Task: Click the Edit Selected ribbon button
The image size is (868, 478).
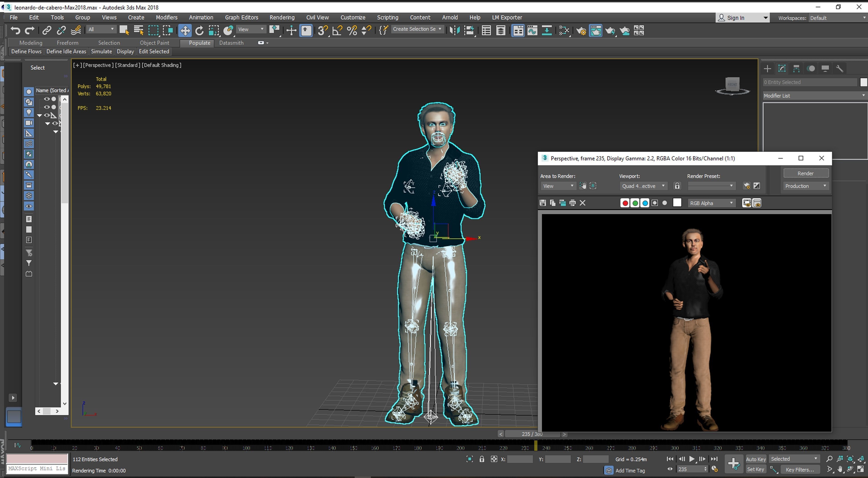Action: pyautogui.click(x=154, y=51)
